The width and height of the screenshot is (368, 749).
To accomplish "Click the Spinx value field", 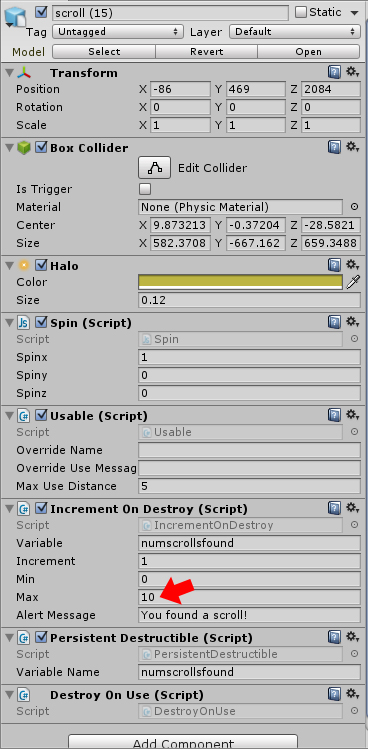I will [x=249, y=357].
